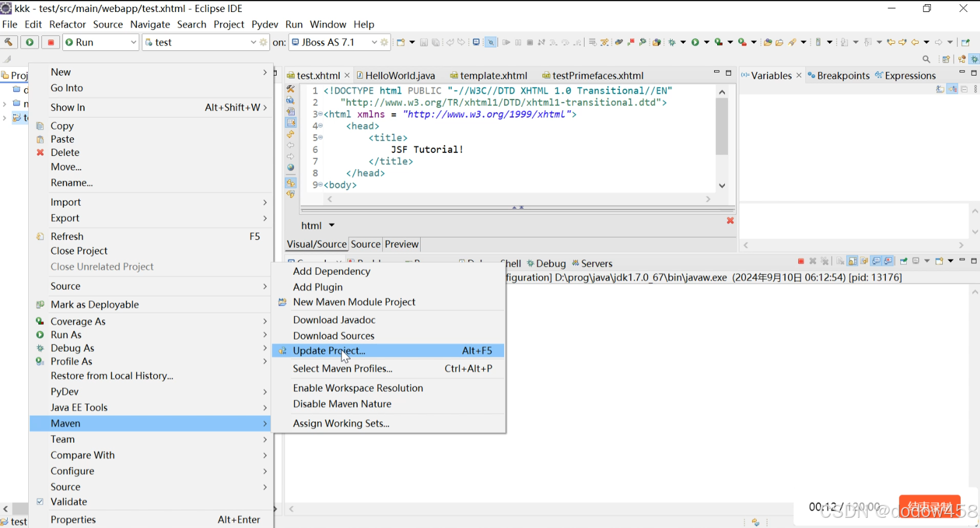980x528 pixels.
Task: Click the magnifier Search icon at top right
Action: point(927,59)
